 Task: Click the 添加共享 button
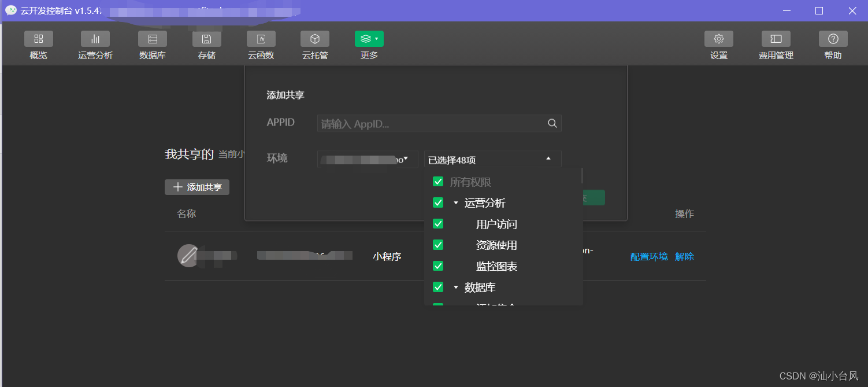[197, 187]
